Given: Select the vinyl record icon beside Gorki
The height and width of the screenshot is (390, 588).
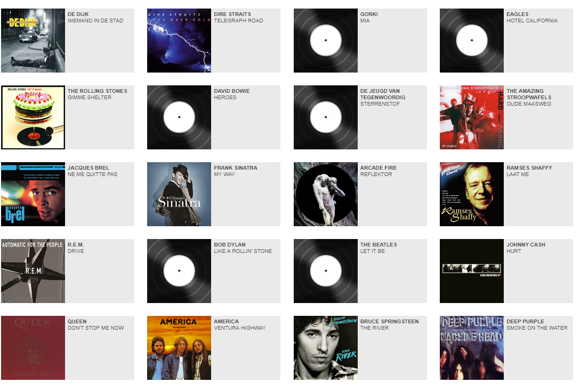Looking at the screenshot, I should tap(326, 41).
